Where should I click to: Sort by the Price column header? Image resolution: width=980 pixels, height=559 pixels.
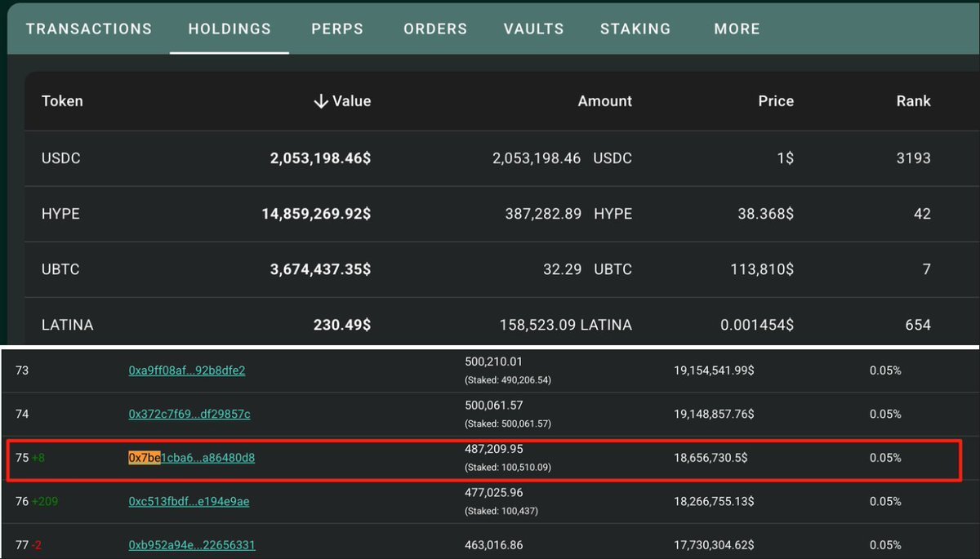click(776, 101)
